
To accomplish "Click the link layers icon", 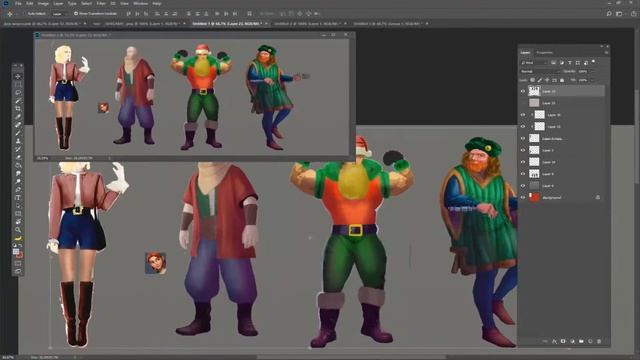I will pos(545,341).
